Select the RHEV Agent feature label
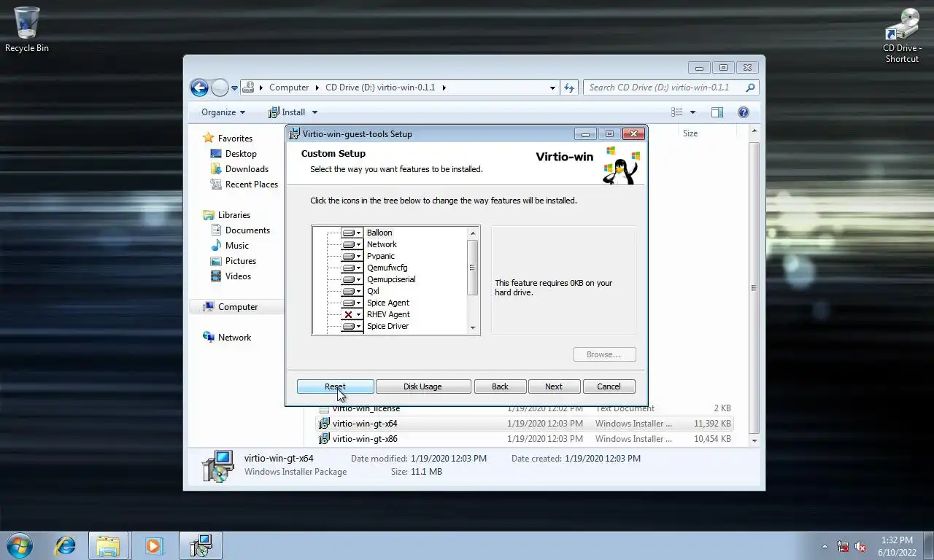This screenshot has height=560, width=934. pyautogui.click(x=388, y=314)
